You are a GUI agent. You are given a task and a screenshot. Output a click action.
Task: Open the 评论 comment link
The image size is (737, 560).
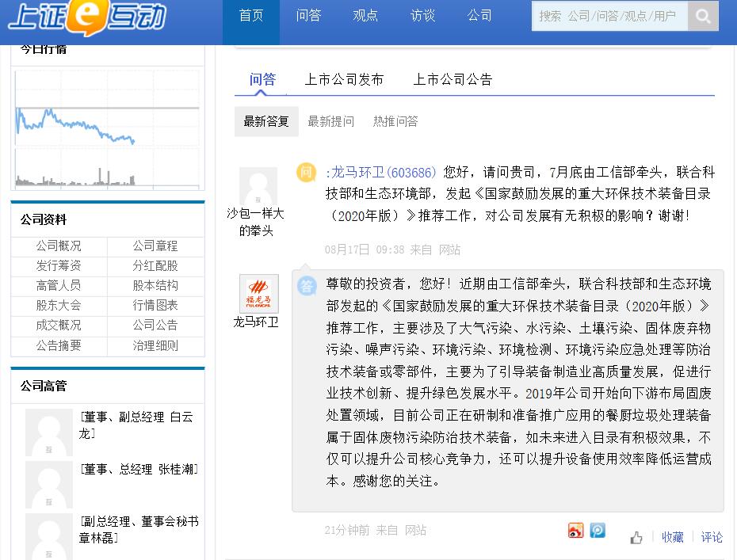point(712,537)
